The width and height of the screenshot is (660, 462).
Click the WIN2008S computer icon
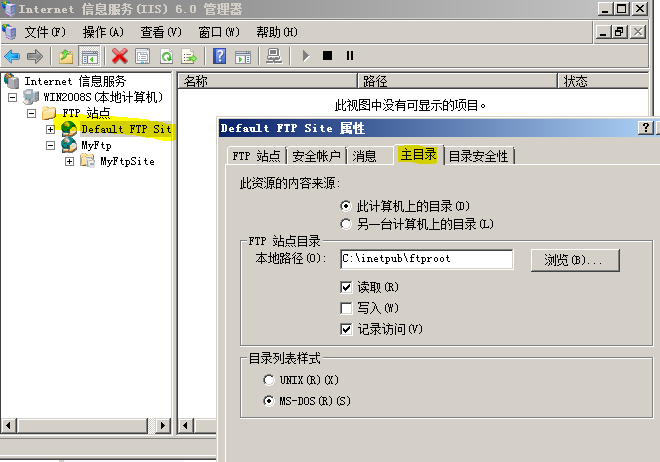[x=31, y=97]
